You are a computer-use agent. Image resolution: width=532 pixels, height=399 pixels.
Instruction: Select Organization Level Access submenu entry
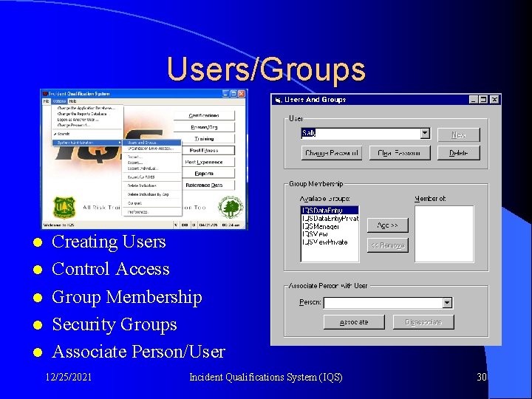pos(151,149)
